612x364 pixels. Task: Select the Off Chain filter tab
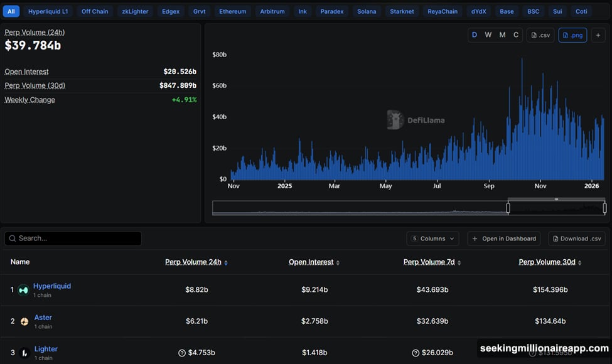pos(94,11)
